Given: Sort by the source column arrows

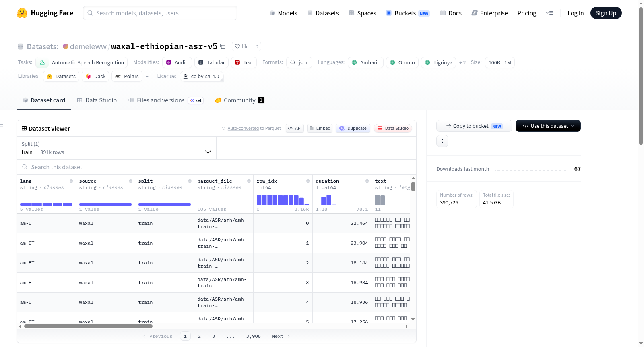Looking at the screenshot, I should pos(130,181).
